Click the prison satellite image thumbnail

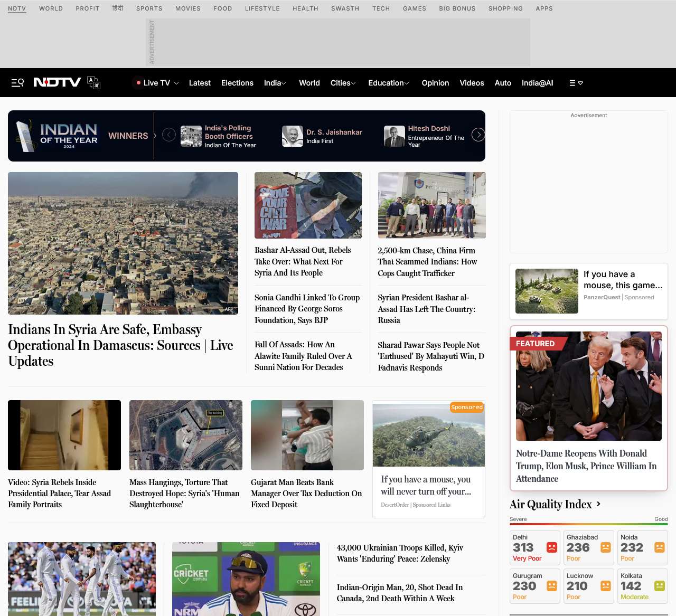tap(186, 435)
